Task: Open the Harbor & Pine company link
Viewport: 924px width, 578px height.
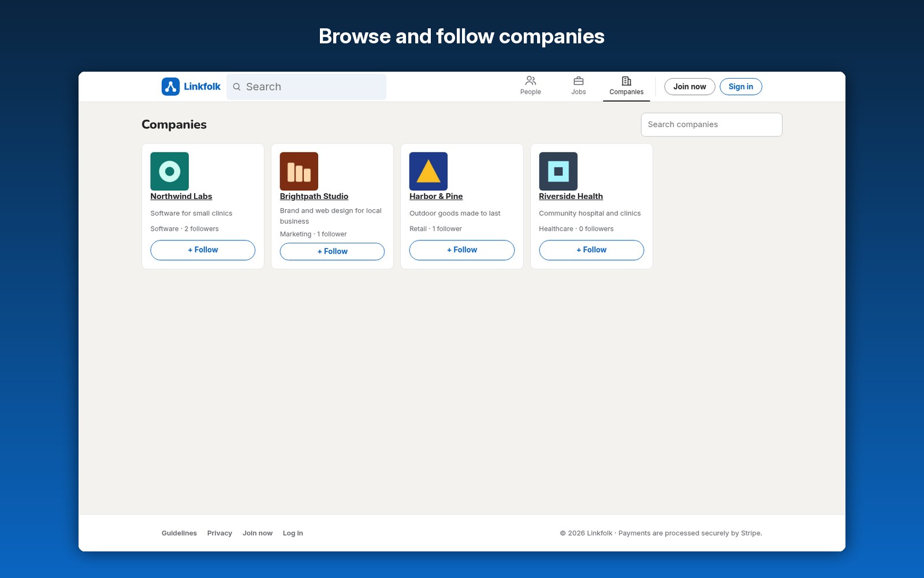Action: [436, 197]
